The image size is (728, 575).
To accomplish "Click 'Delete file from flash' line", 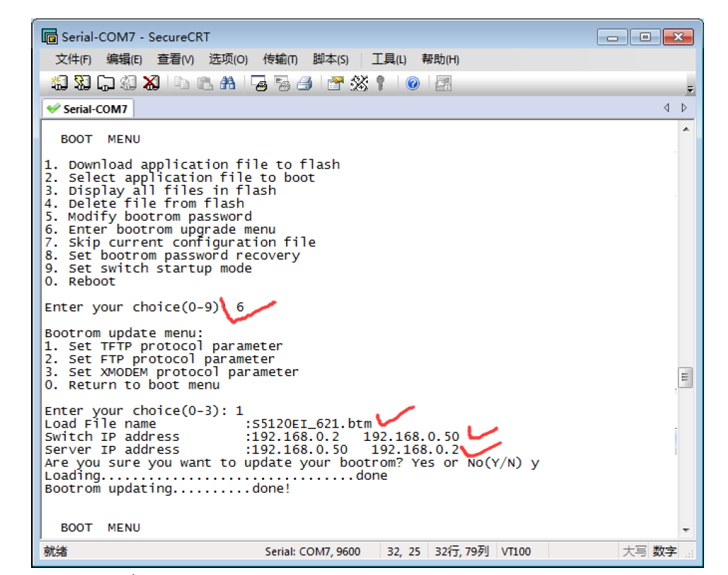I will coord(144,204).
